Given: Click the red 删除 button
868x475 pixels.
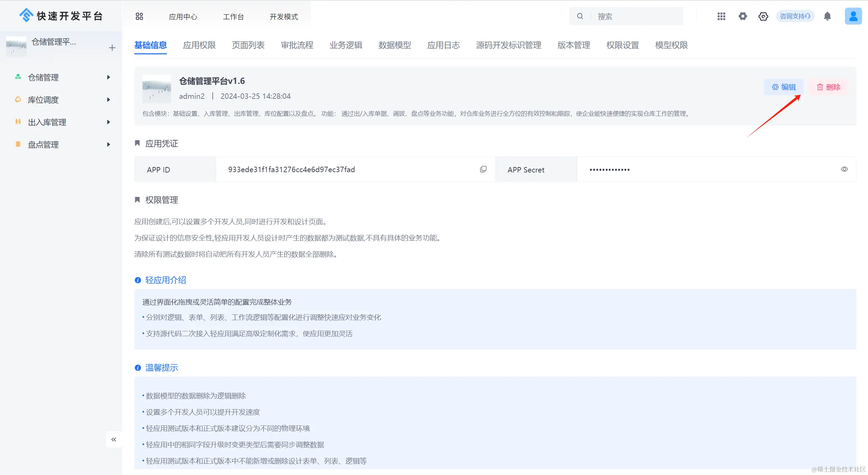Looking at the screenshot, I should click(828, 87).
